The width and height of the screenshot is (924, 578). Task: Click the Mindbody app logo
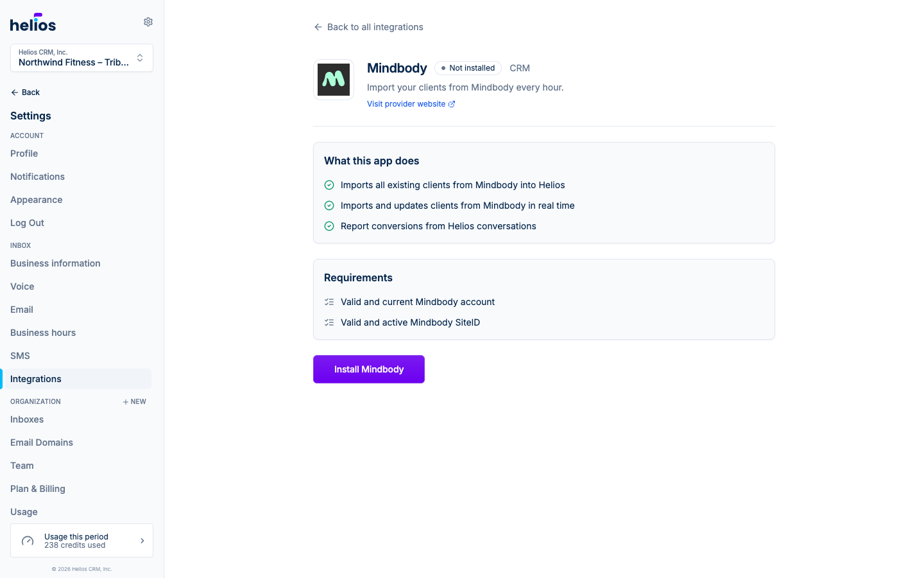(x=334, y=80)
